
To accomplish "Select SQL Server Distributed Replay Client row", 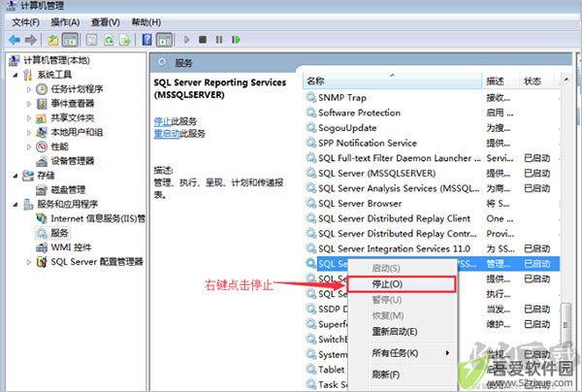I will pyautogui.click(x=432, y=218).
